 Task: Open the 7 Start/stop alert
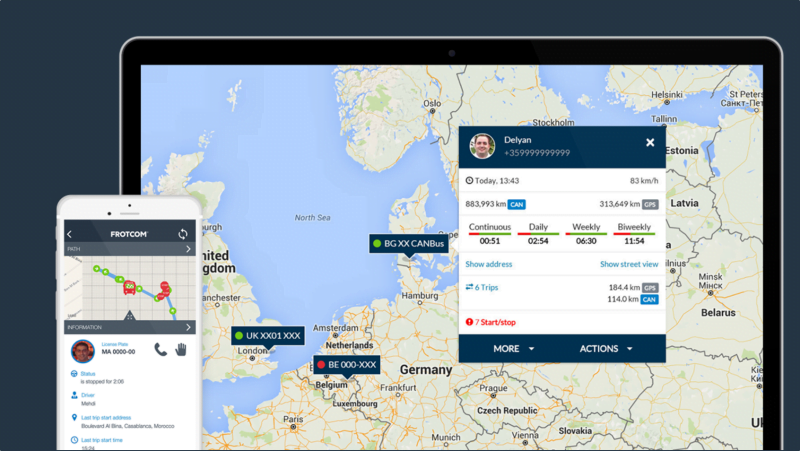click(493, 321)
